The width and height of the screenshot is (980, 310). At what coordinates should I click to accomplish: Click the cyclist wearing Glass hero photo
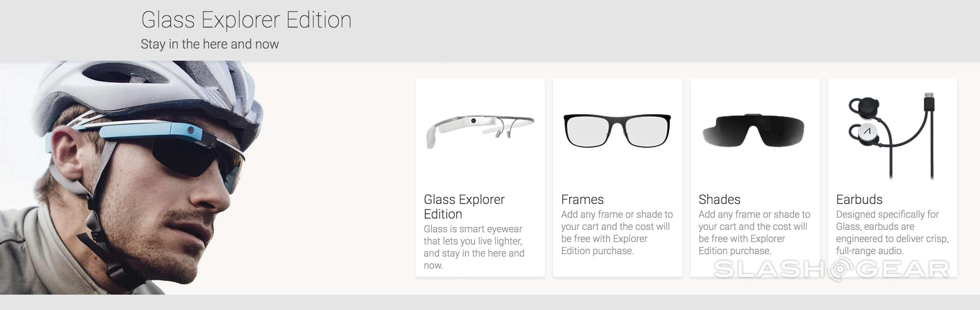coord(133,178)
